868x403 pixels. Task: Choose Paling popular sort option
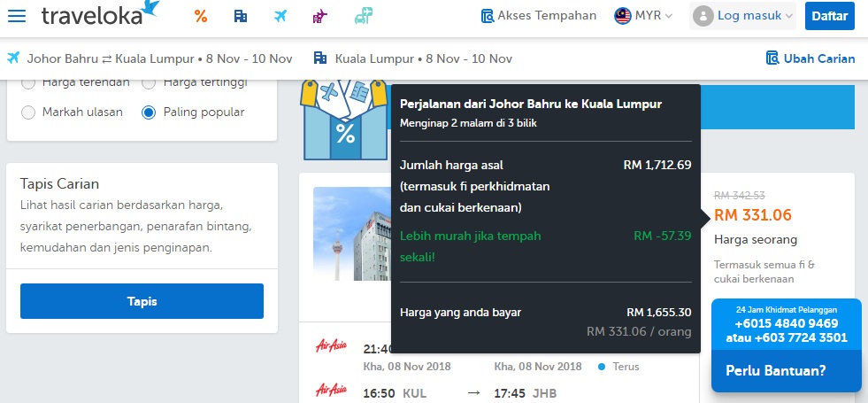149,112
